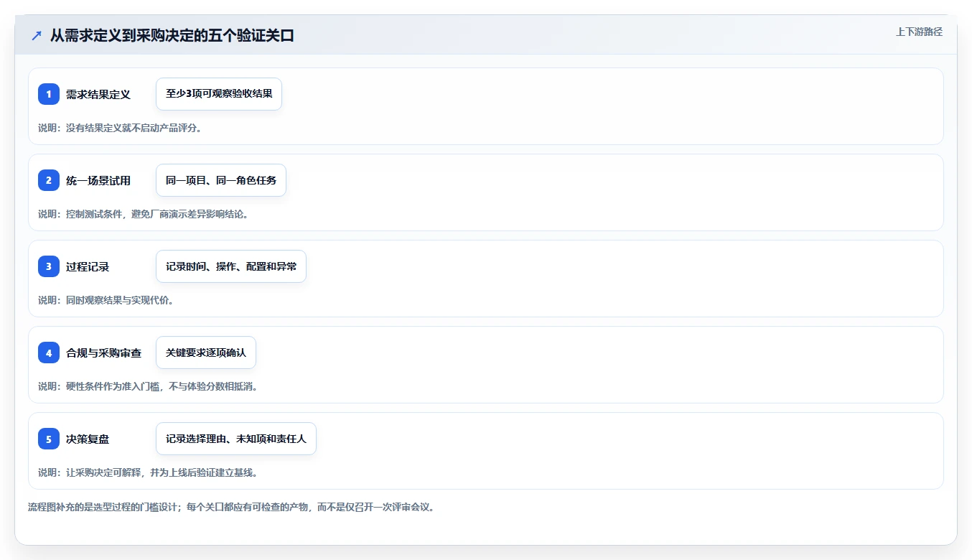This screenshot has width=972, height=560.
Task: Click the heading 从需求定义到采购决定的五个验证关口
Action: point(172,36)
